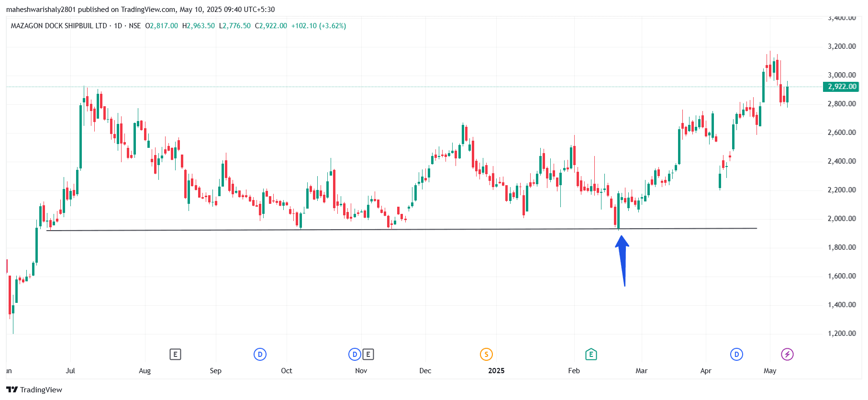Click the publisher line mentioning TradingView.com
Screen dimensions: 868x400
coord(140,10)
